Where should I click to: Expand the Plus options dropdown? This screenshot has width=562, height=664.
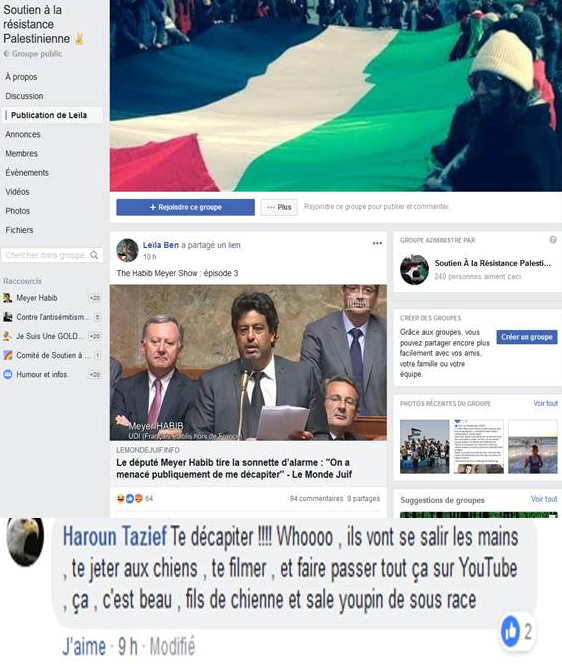click(279, 207)
